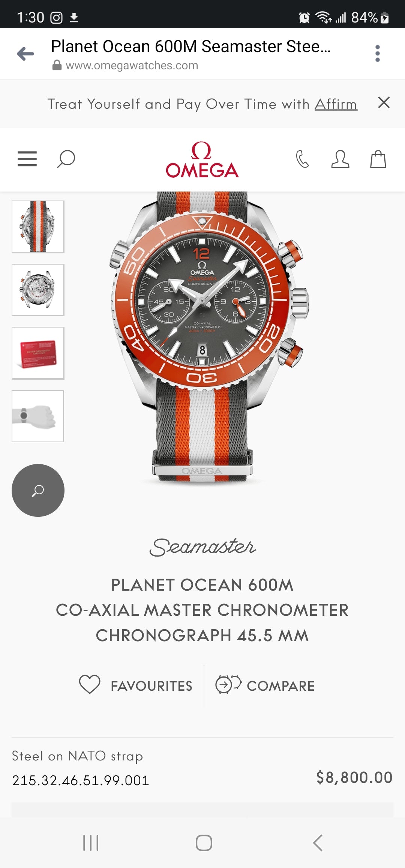405x868 pixels.
Task: Tap the Android home button
Action: coord(204,843)
